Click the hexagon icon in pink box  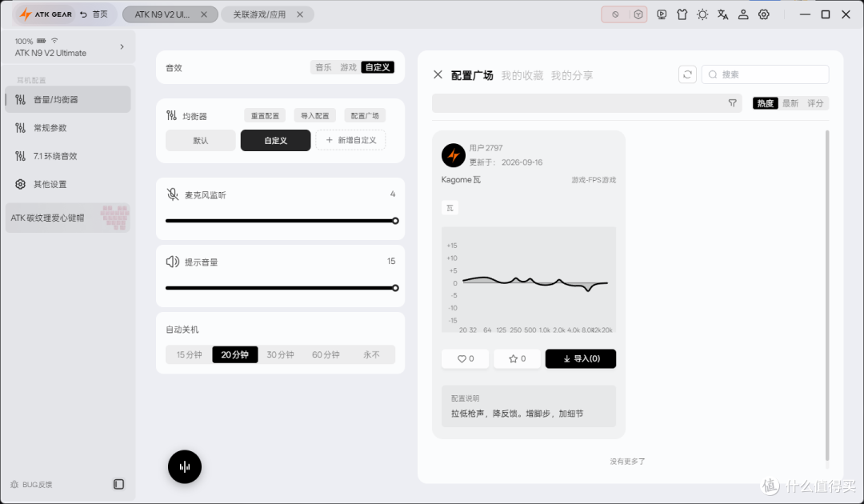(x=638, y=14)
